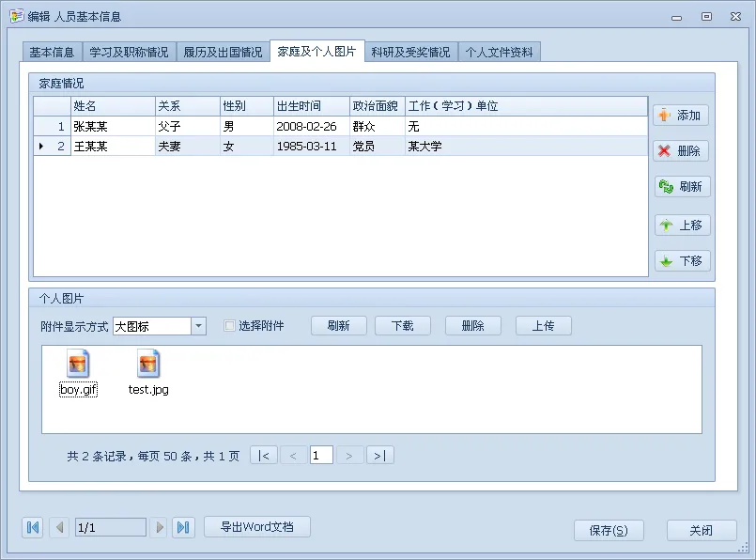Click the 删除 button with red X icon
Viewport: 756px width, 560px height.
click(681, 151)
